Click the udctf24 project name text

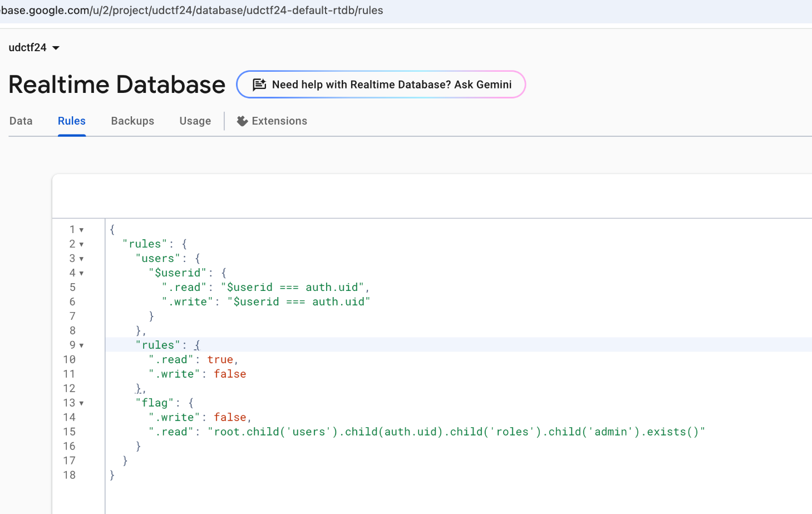pos(27,48)
